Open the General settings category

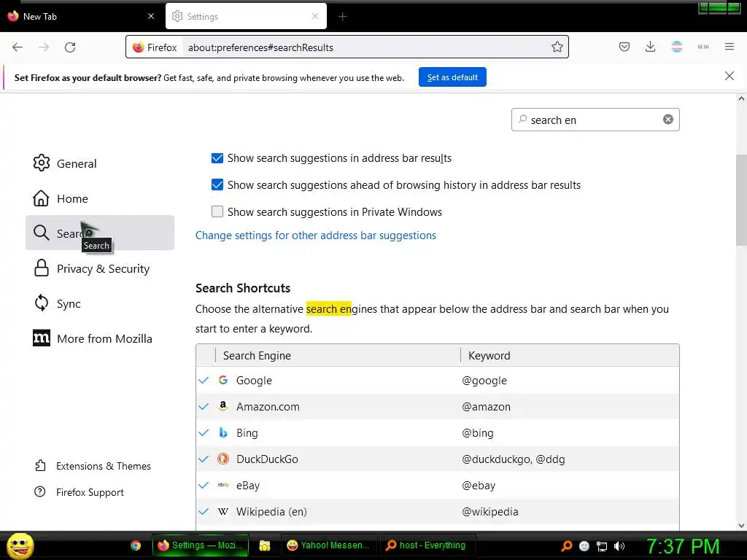(100, 163)
